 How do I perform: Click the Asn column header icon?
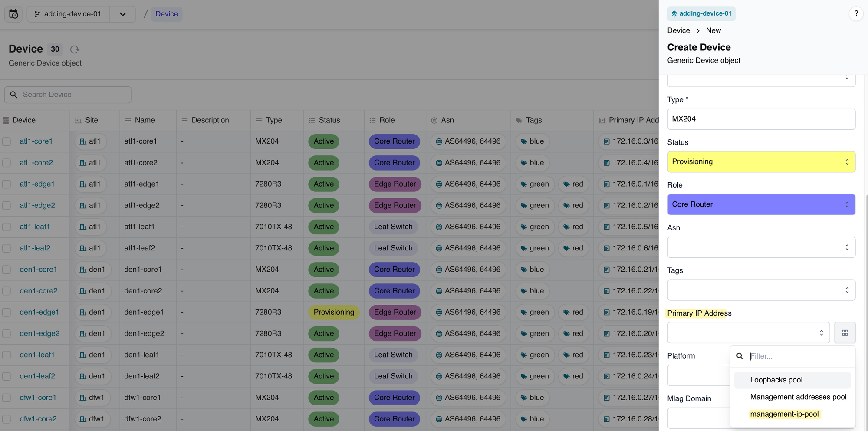click(x=434, y=120)
